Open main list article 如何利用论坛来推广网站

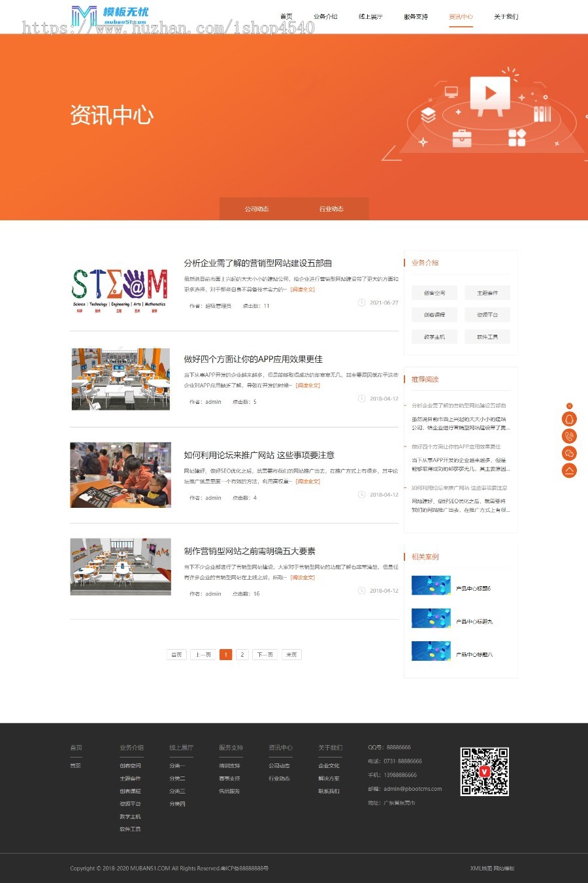coord(259,456)
